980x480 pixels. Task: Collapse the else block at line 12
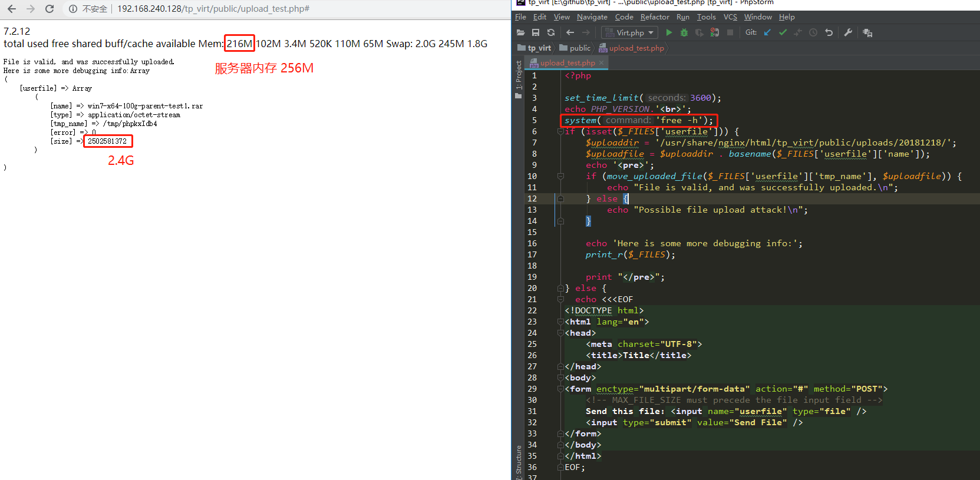click(x=560, y=198)
